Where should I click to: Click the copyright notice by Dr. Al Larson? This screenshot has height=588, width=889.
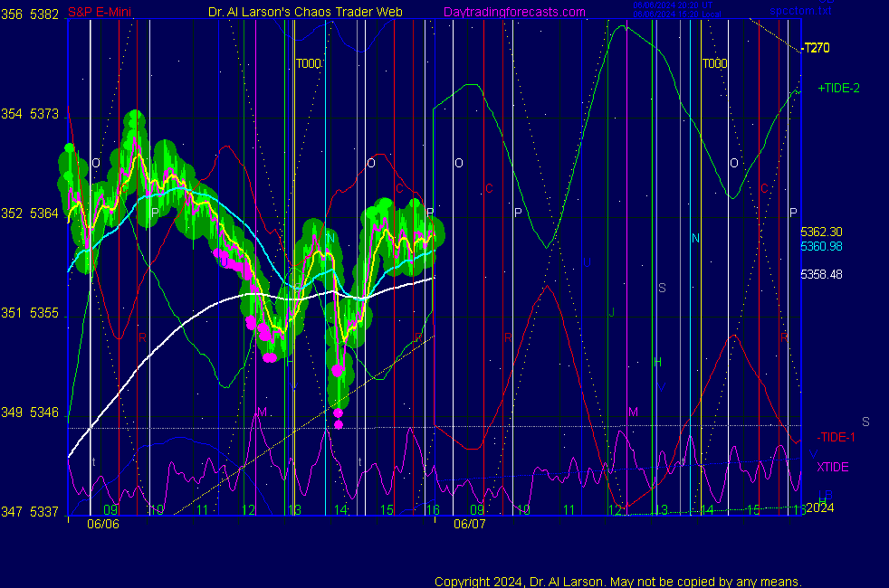[x=618, y=582]
